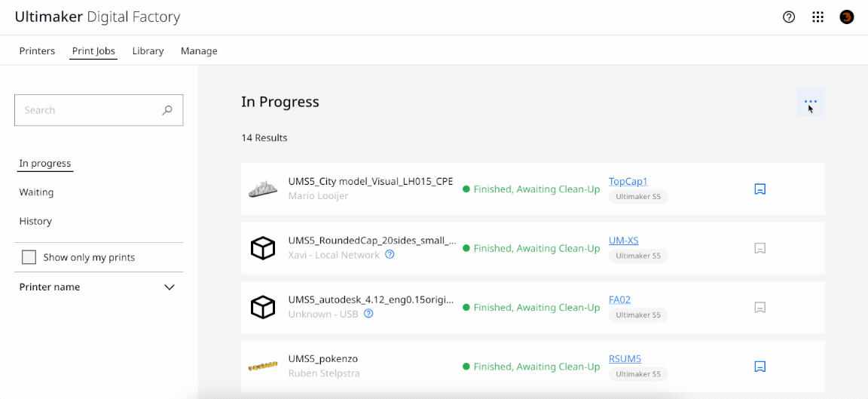The height and width of the screenshot is (399, 868).
Task: Open the help question mark icon
Action: pos(789,17)
